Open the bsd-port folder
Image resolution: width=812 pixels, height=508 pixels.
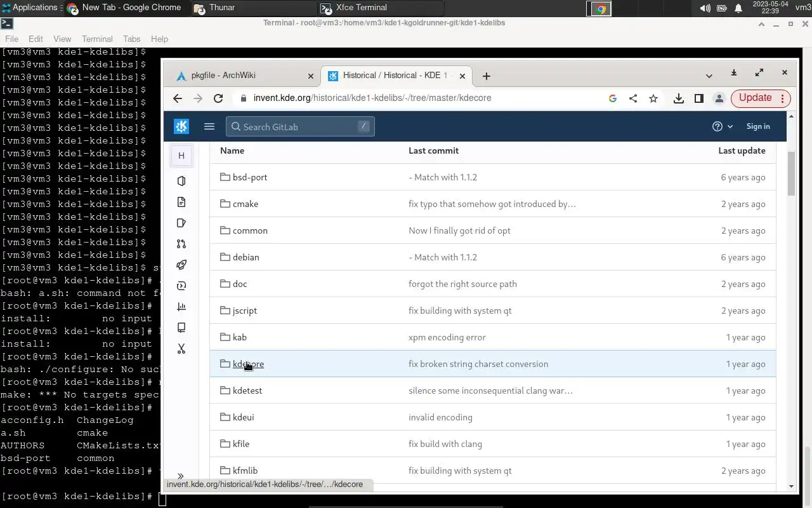click(x=250, y=177)
